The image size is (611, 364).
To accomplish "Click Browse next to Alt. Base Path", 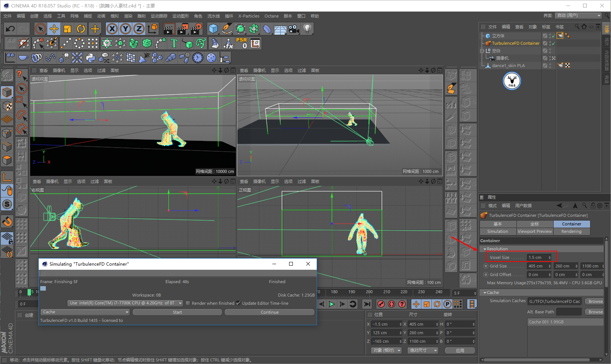I will (x=594, y=312).
